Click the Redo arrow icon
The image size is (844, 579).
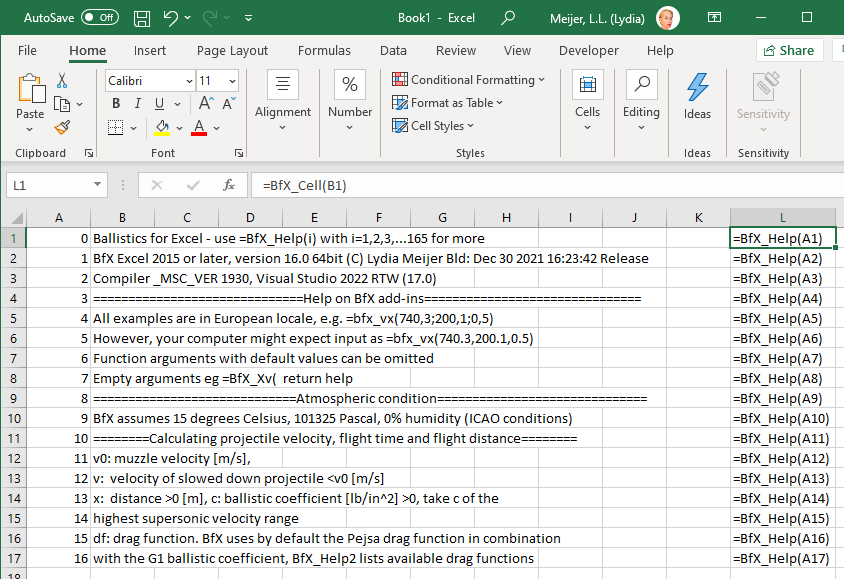210,18
